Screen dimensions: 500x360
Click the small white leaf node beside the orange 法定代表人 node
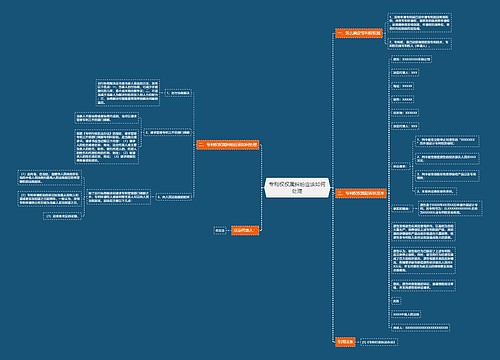click(220, 230)
